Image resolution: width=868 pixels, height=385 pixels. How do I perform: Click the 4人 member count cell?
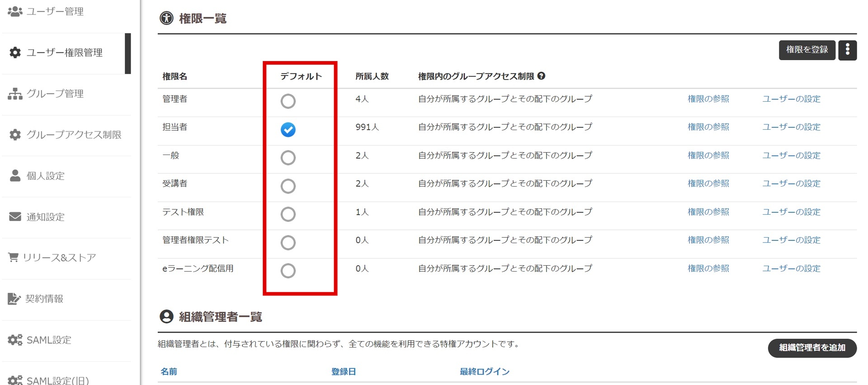coord(362,99)
